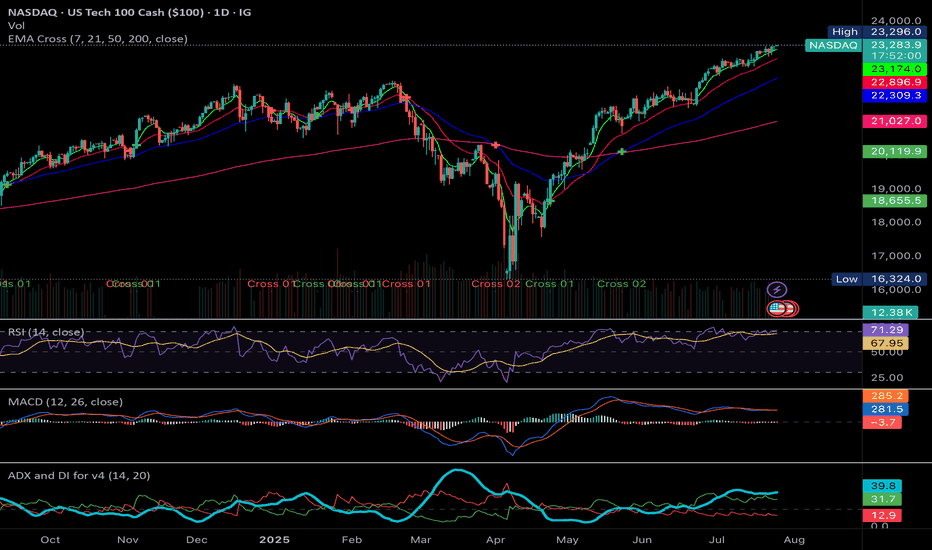Click the red 22,896.9 EMA value label

[895, 82]
